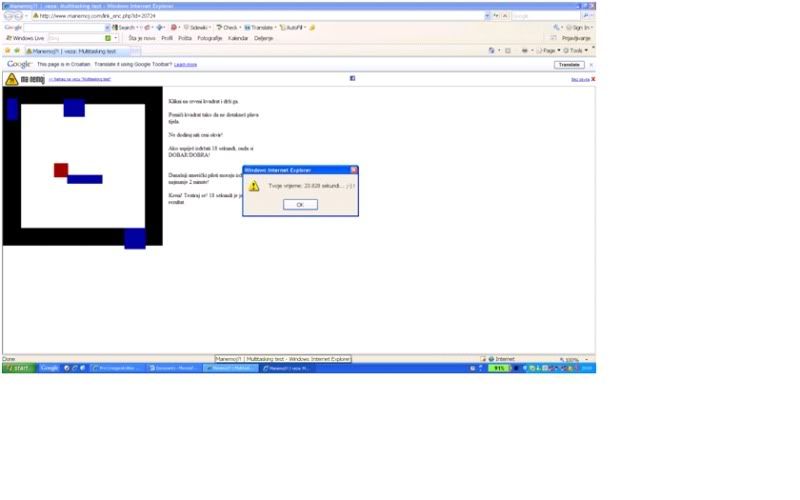Click the Sign In button in toolbar
The image size is (800, 500).
(x=579, y=27)
